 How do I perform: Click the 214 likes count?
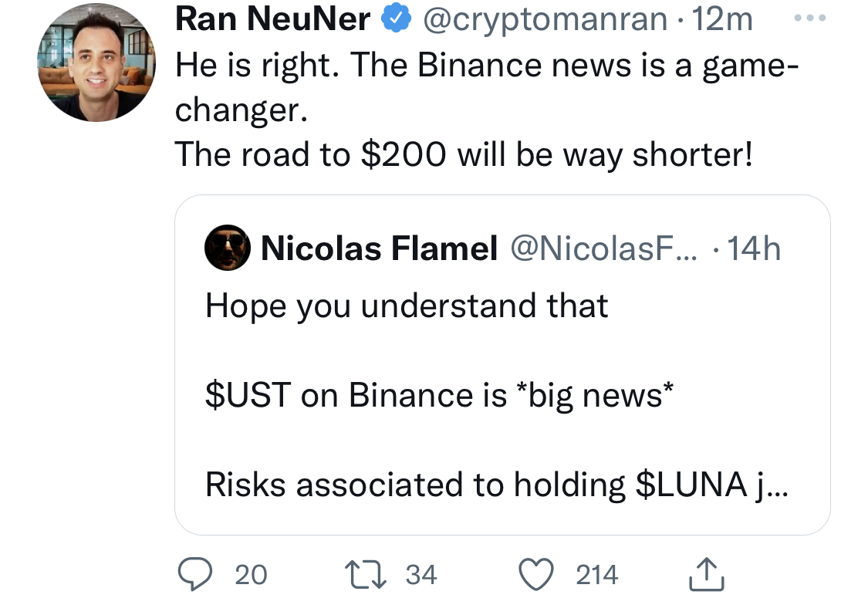point(596,575)
